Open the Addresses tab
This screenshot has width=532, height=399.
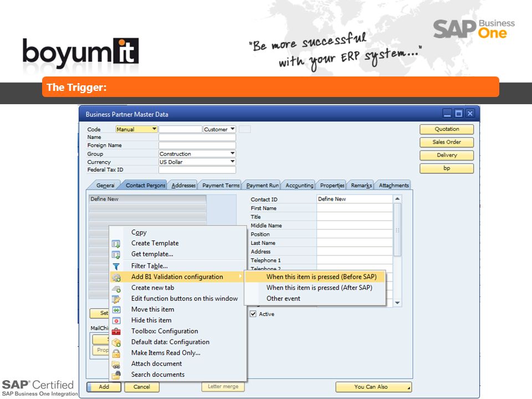pos(183,185)
